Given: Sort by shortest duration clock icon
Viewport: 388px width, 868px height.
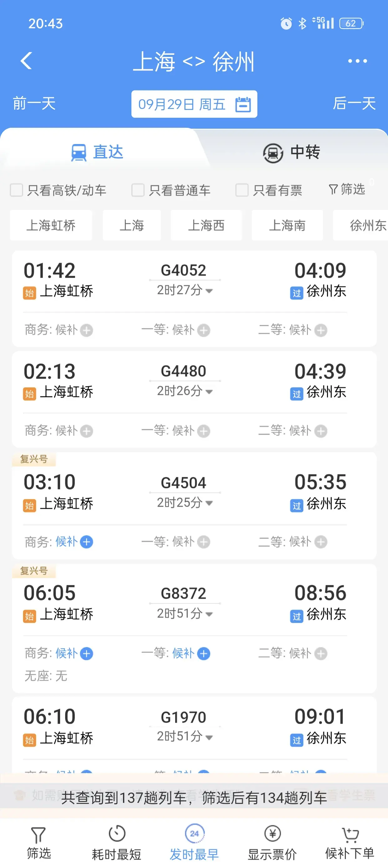Looking at the screenshot, I should click(116, 834).
